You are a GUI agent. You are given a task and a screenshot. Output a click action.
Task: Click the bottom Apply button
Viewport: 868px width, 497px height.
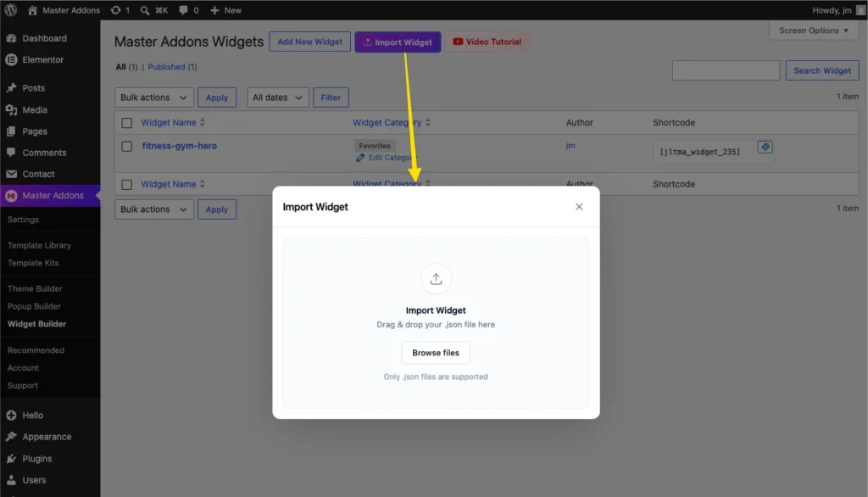click(x=217, y=209)
